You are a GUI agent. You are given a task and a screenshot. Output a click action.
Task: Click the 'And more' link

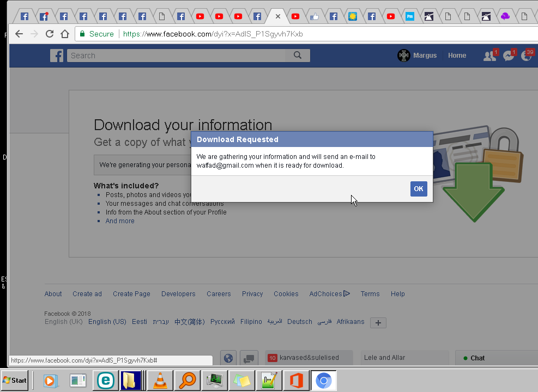coord(120,221)
